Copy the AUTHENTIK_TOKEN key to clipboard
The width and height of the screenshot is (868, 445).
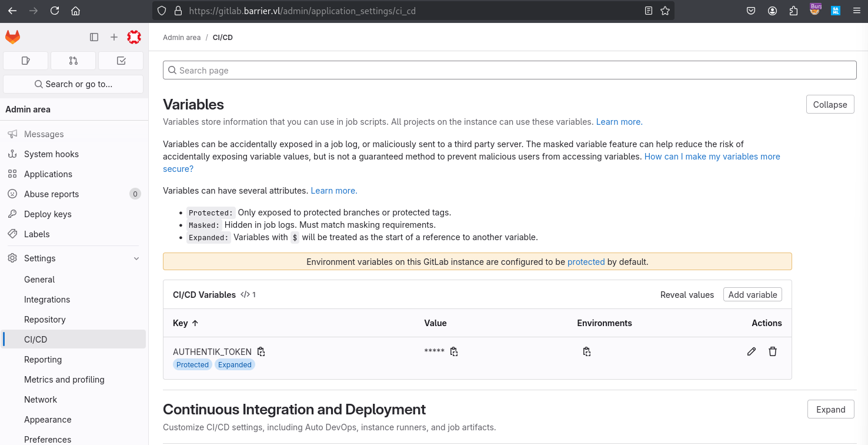261,351
